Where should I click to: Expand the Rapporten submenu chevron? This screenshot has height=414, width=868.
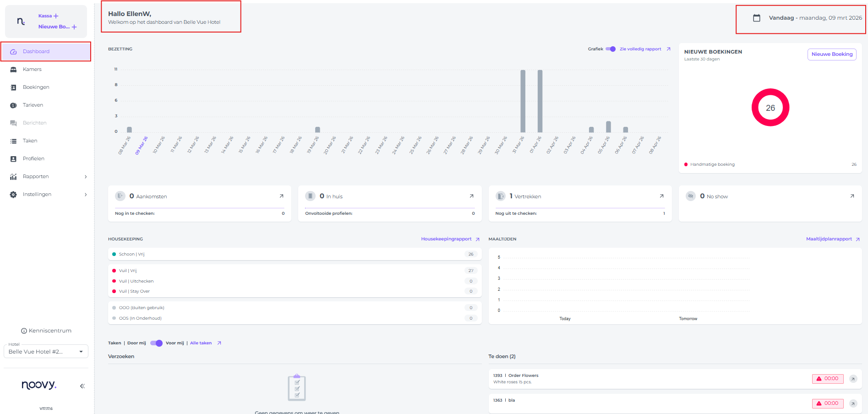(x=86, y=177)
